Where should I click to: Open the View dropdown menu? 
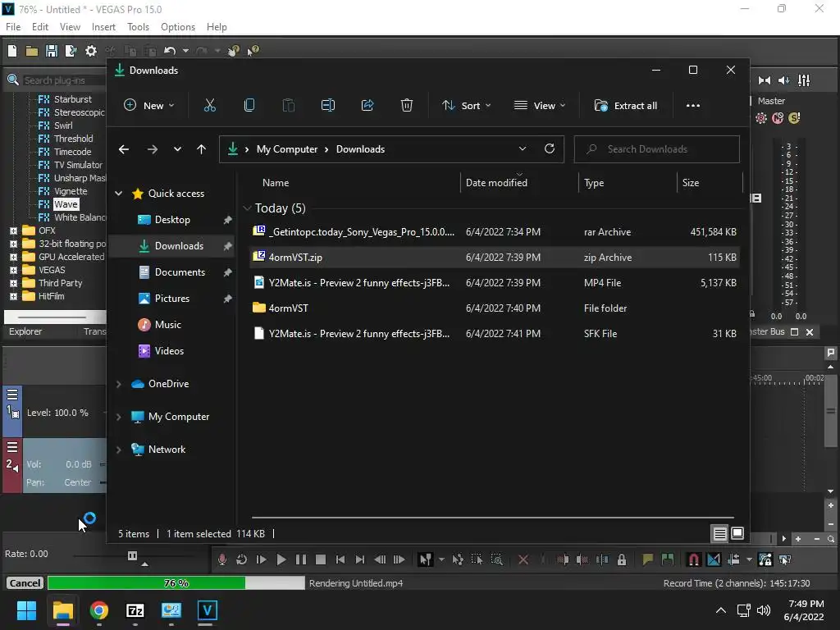[x=540, y=106]
